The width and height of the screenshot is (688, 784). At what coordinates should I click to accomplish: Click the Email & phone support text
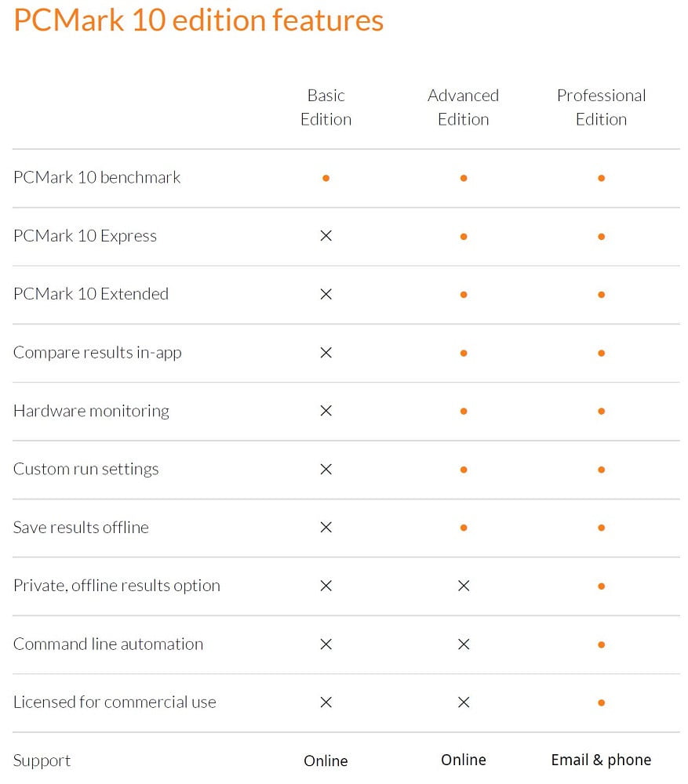click(601, 760)
